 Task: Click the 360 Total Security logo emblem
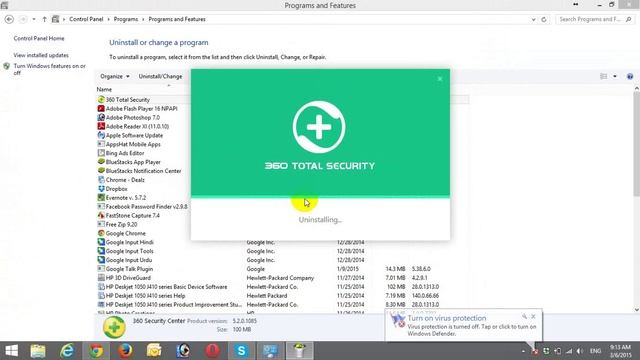point(319,127)
